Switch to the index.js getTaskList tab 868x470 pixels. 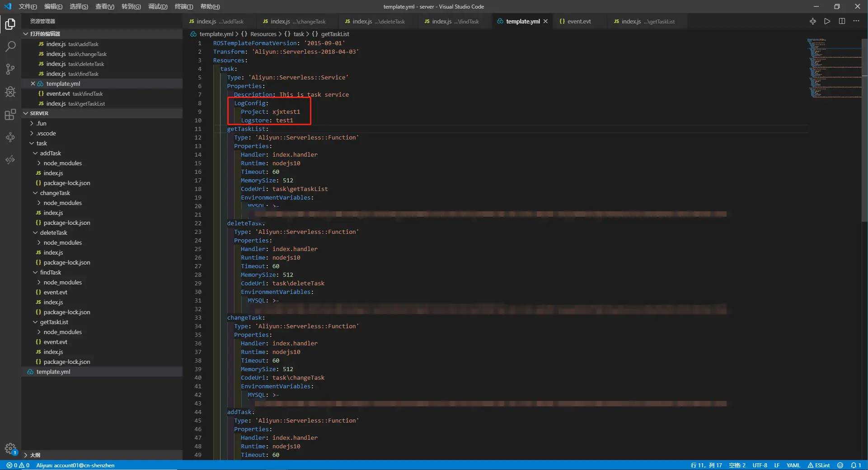pos(648,21)
